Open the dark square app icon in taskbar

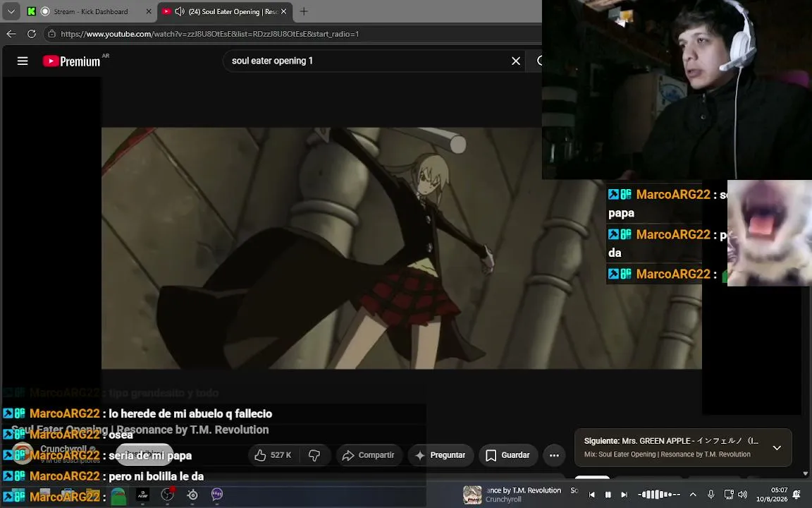(x=143, y=495)
